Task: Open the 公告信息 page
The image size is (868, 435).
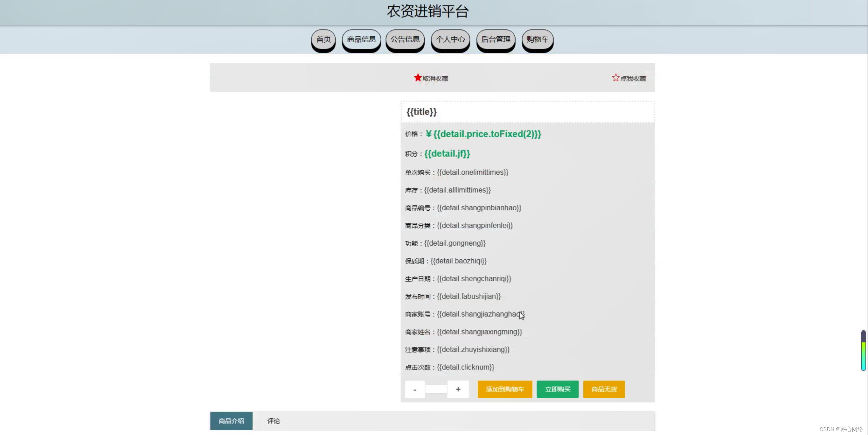Action: pos(405,40)
